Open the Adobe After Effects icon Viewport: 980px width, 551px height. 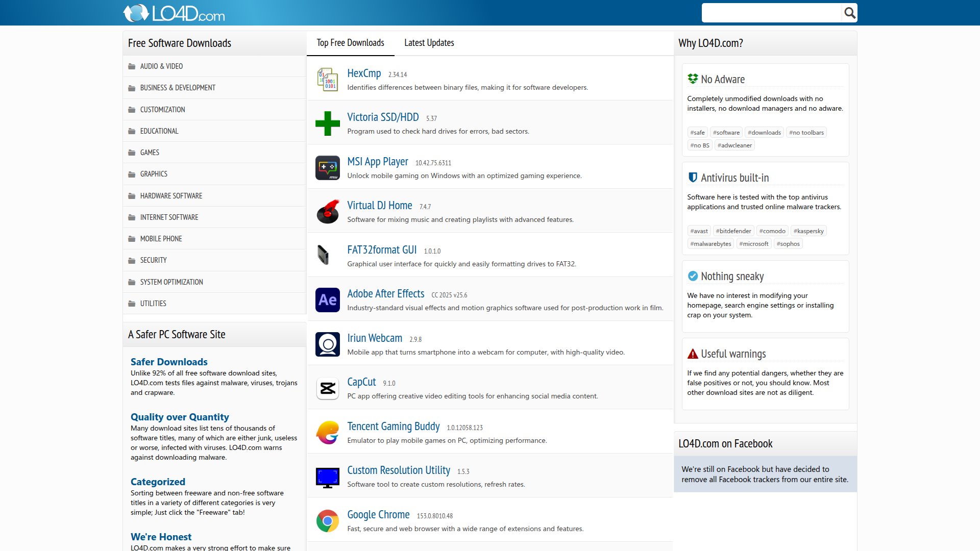328,300
